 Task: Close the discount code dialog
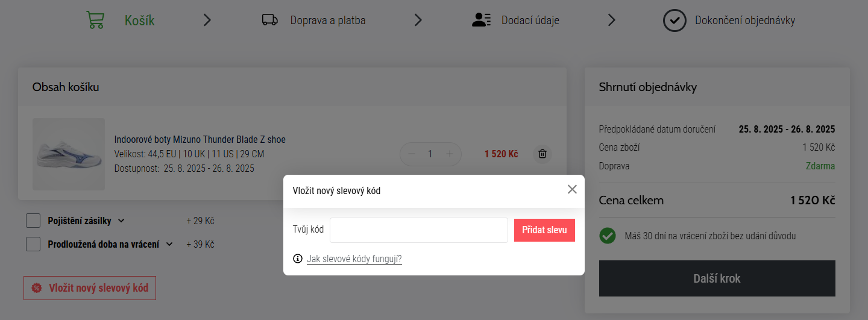coord(572,189)
